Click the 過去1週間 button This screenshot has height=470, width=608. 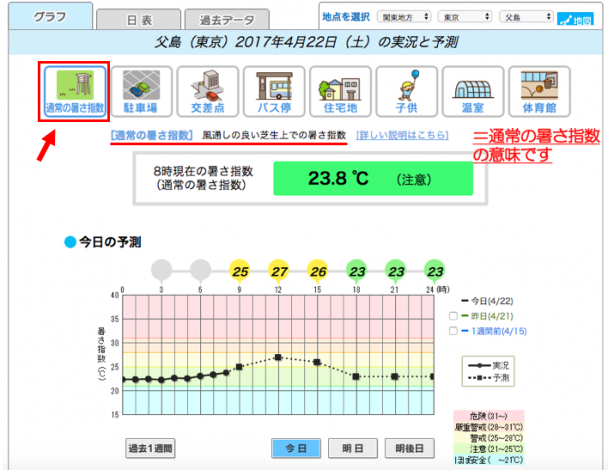pyautogui.click(x=150, y=448)
